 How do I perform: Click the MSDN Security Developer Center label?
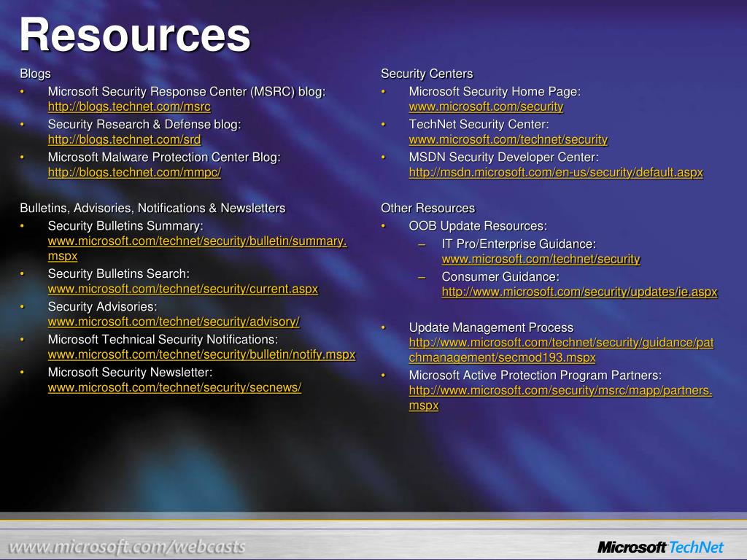pyautogui.click(x=503, y=157)
